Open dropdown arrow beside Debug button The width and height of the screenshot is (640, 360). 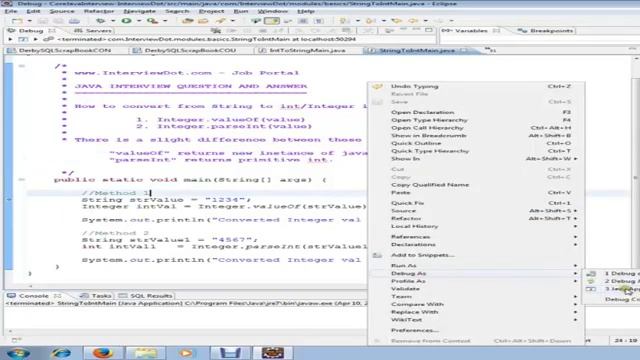(x=113, y=21)
